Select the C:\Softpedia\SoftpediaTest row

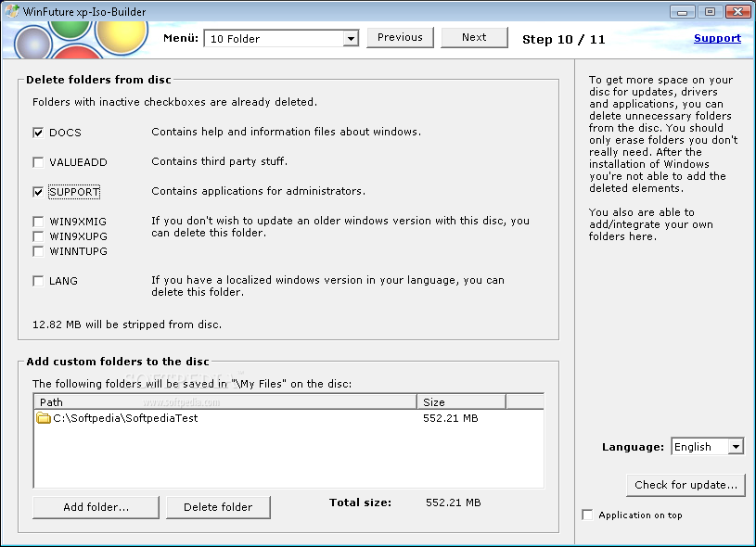[x=288, y=418]
